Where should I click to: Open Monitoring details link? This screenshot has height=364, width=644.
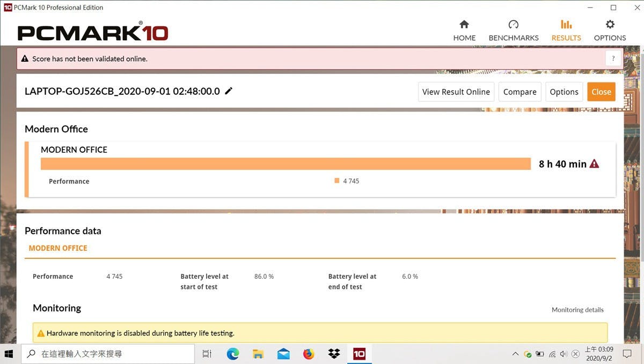[x=577, y=310]
